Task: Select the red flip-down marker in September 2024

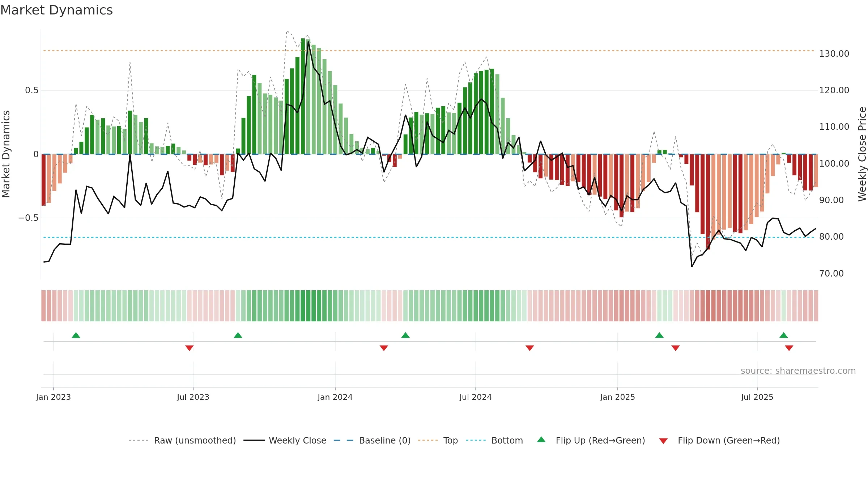Action: pos(530,348)
